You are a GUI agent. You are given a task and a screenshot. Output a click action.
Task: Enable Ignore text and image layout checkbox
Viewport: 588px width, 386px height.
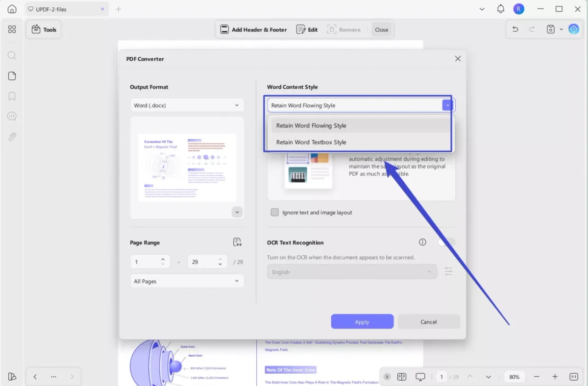275,212
